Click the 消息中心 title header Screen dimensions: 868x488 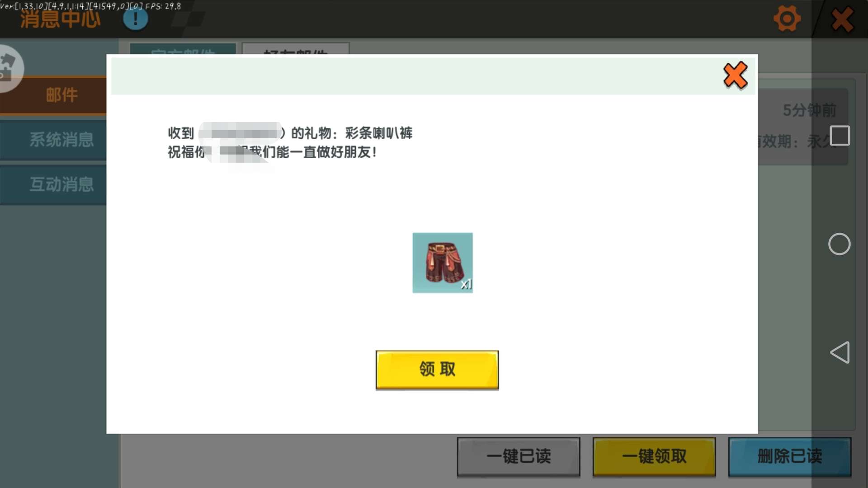[x=60, y=20]
